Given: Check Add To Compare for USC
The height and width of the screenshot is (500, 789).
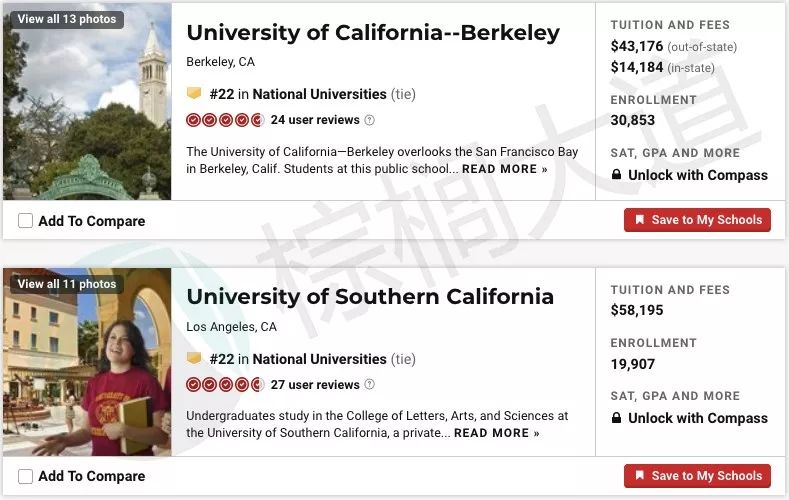Looking at the screenshot, I should (x=26, y=476).
